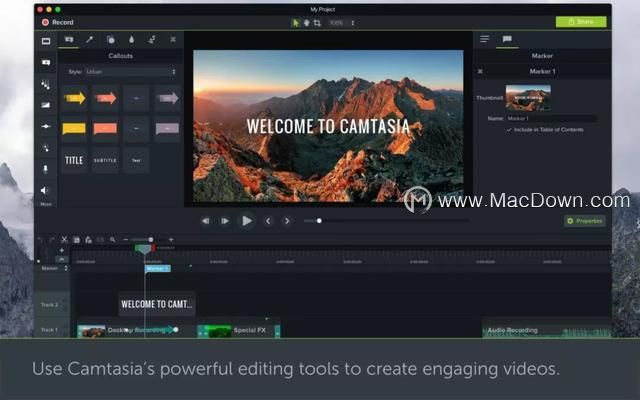Switch to the Keystroke callouts tab
The image size is (640, 400).
click(173, 40)
